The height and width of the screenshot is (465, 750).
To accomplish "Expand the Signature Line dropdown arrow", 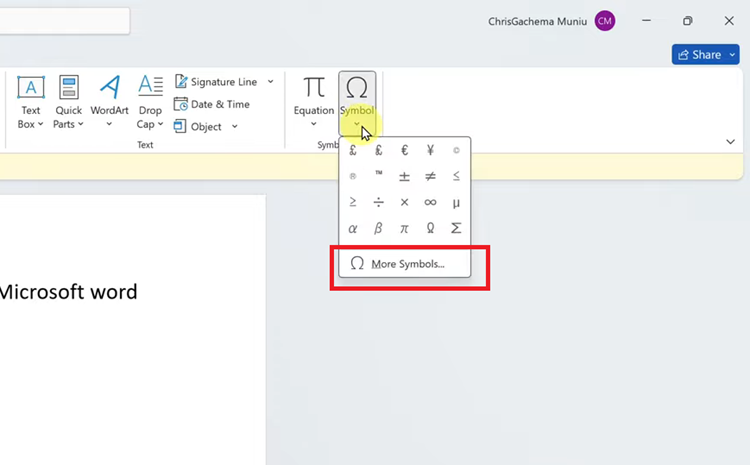I will (x=271, y=82).
